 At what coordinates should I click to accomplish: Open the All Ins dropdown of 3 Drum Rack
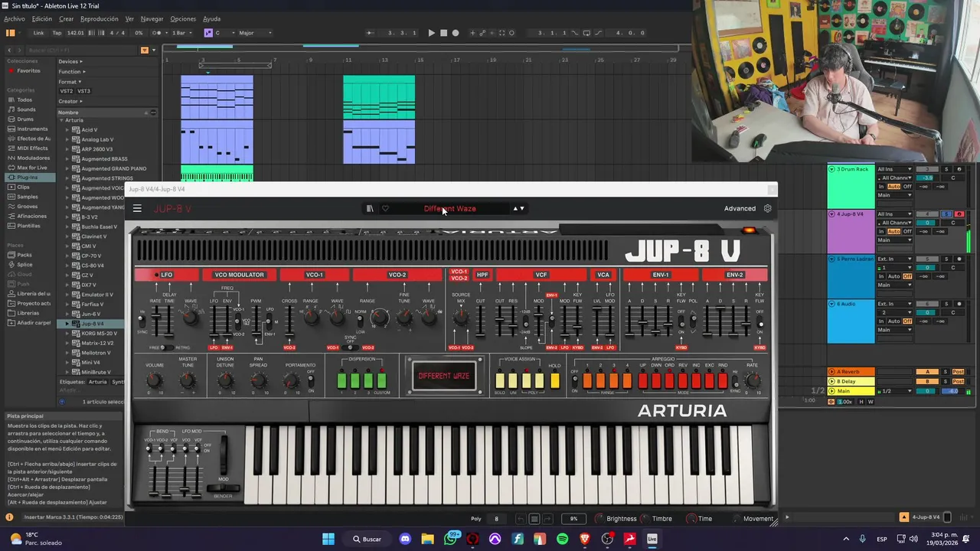pos(894,169)
